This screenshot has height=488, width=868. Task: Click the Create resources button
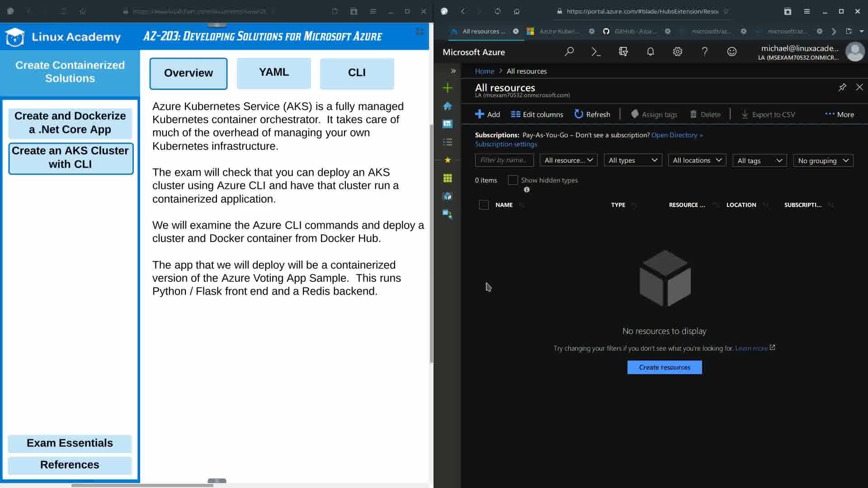pos(664,367)
